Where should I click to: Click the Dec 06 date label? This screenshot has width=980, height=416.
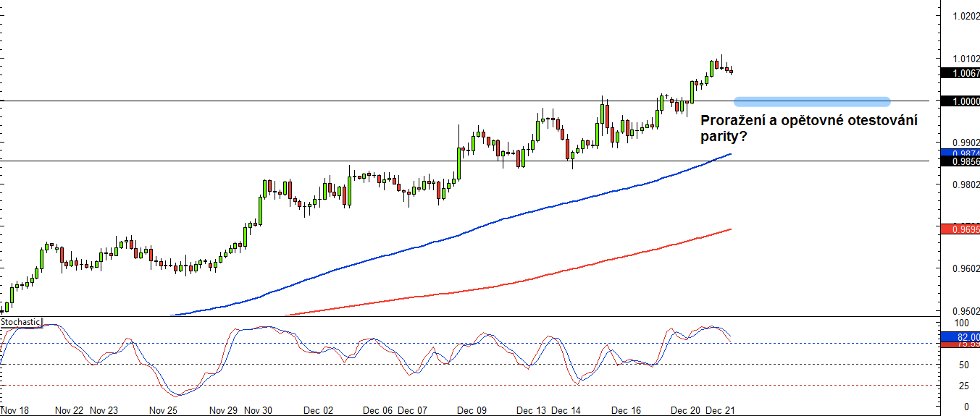point(378,410)
